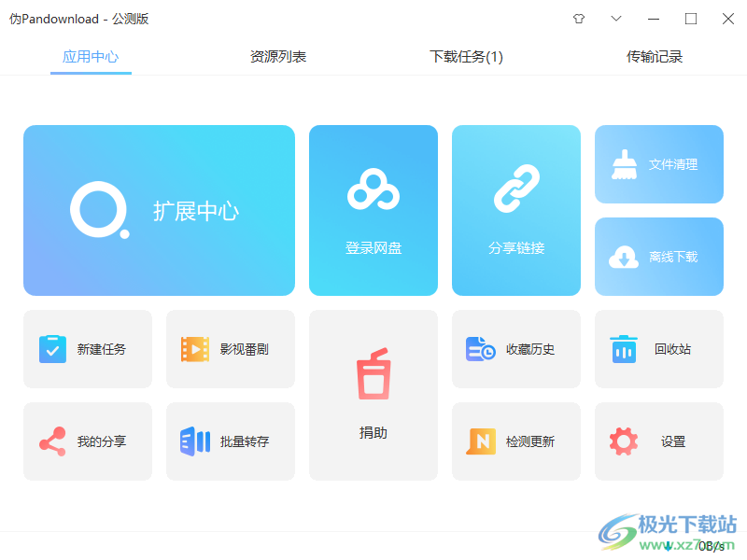Open the 扩展中心 extension center panel

tap(159, 210)
